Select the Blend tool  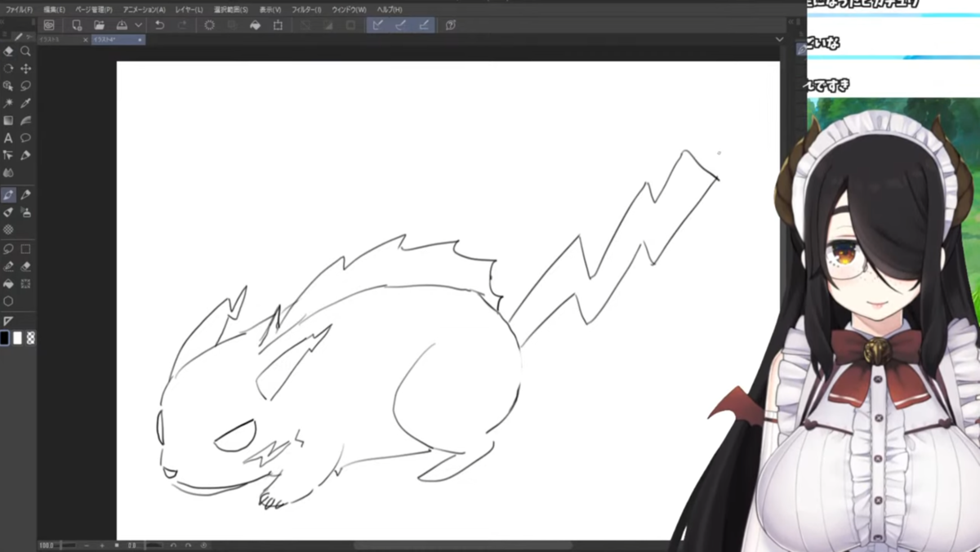[8, 172]
